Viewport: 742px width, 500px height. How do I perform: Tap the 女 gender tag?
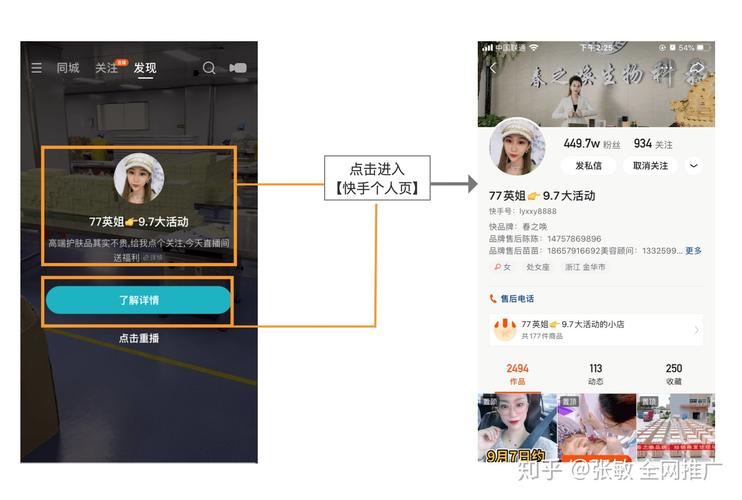[x=503, y=267]
